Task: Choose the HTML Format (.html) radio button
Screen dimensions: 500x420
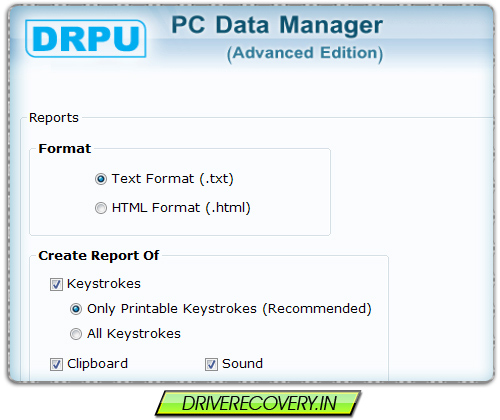Action: [101, 208]
